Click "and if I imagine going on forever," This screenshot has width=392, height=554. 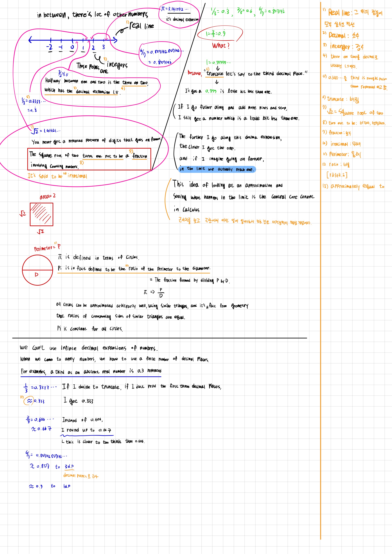tap(222, 159)
